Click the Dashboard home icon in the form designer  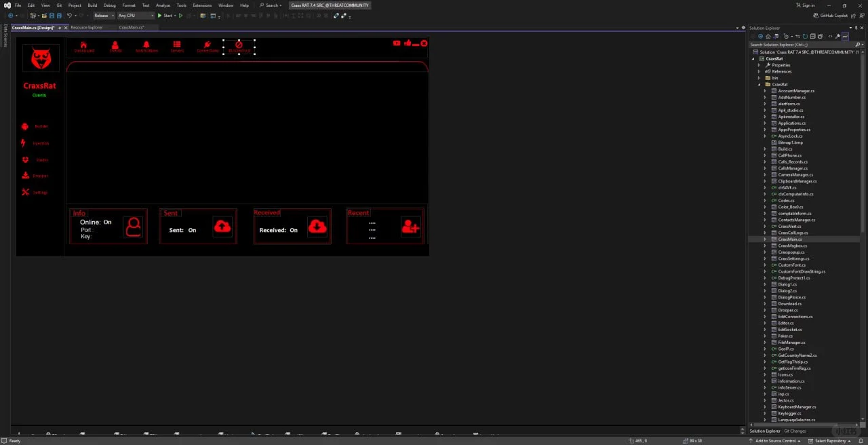(84, 44)
